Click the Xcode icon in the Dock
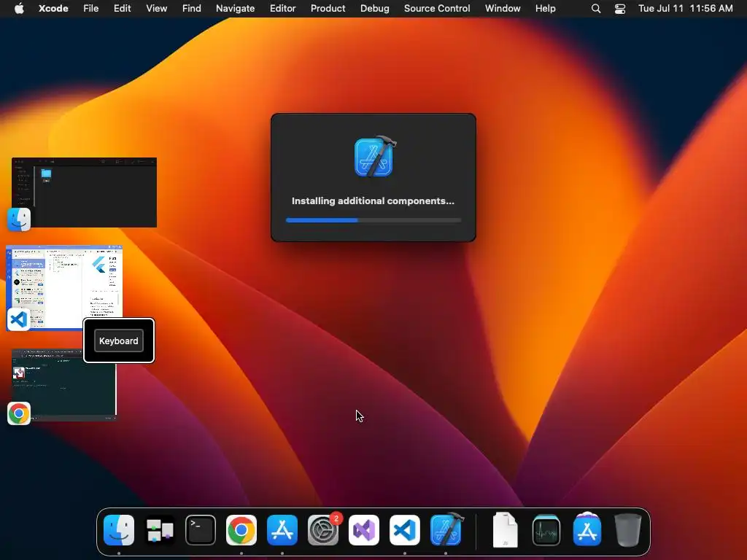Image resolution: width=747 pixels, height=560 pixels. click(446, 529)
